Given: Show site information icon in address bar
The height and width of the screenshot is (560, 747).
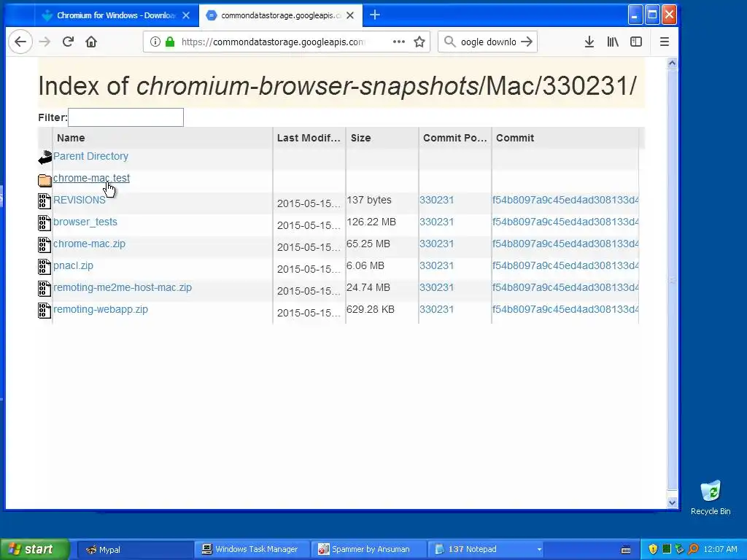Looking at the screenshot, I should click(x=155, y=42).
